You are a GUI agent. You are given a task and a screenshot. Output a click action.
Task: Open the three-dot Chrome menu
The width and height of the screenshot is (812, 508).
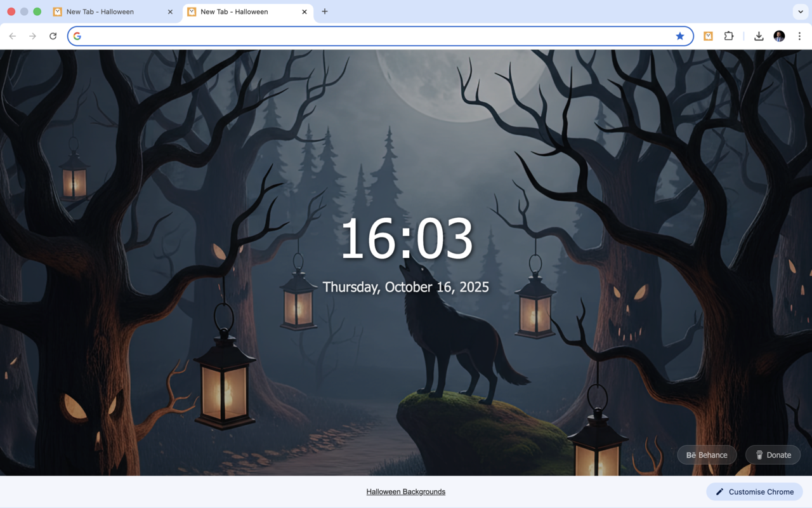click(x=799, y=36)
